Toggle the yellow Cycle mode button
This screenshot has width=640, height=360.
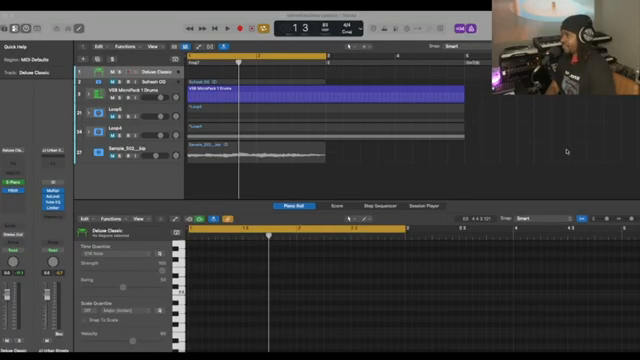(264, 29)
